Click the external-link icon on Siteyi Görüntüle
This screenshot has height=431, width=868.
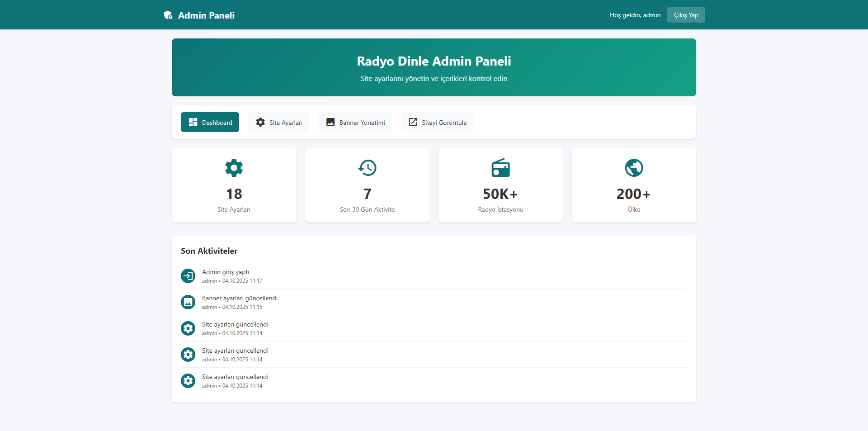pos(413,122)
